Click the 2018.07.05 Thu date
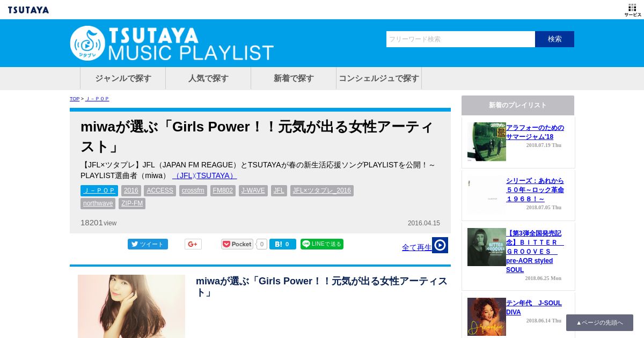 pyautogui.click(x=544, y=207)
